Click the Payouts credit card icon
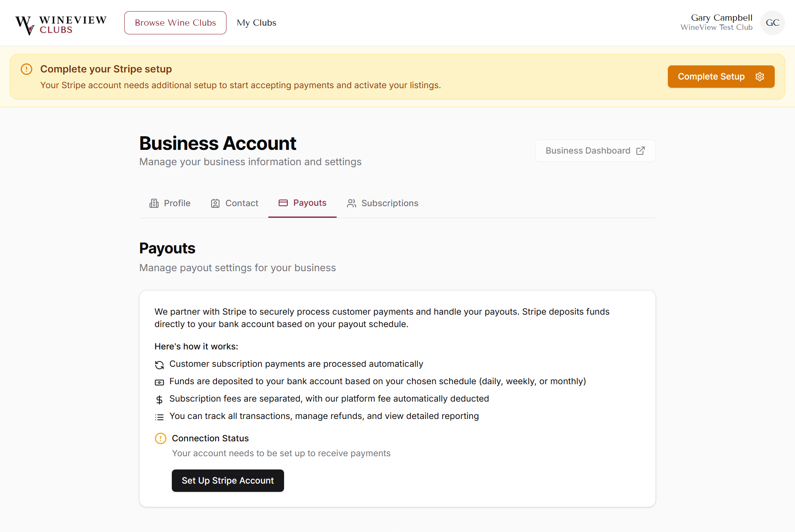The height and width of the screenshot is (532, 795). pyautogui.click(x=283, y=203)
